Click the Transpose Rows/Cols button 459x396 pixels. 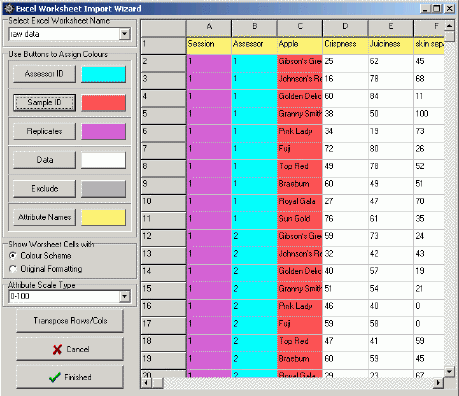(x=70, y=321)
